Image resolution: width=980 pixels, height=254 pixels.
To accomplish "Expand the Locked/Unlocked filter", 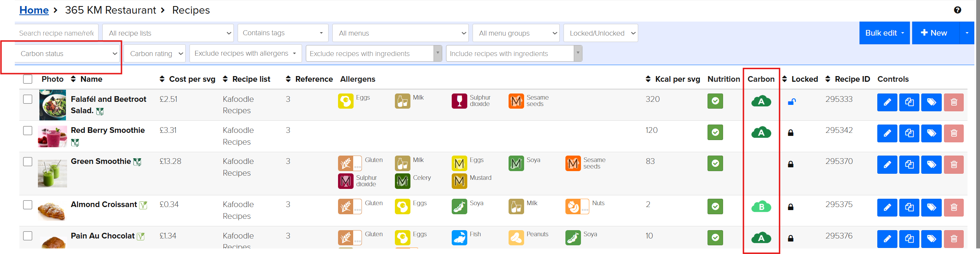I will [601, 33].
